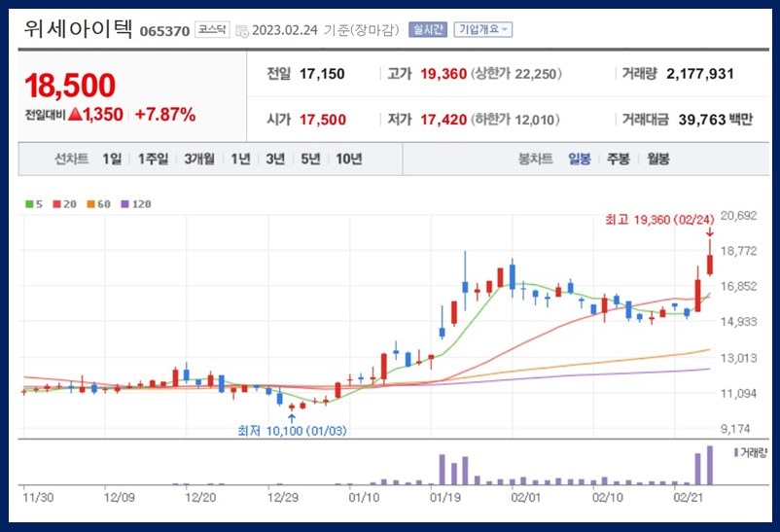
Task: Click the 거래량 value 2,177,931
Action: [x=700, y=74]
